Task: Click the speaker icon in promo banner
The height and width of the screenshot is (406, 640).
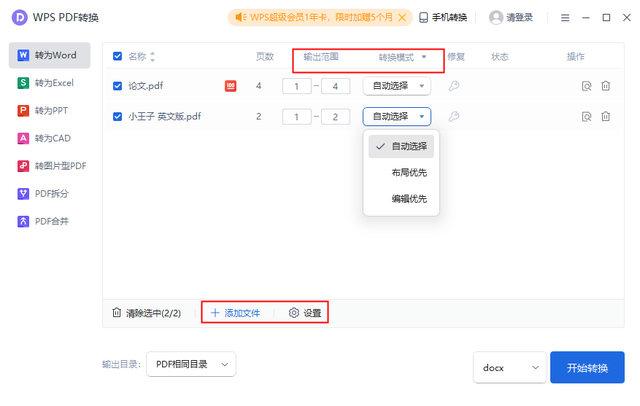Action: pyautogui.click(x=240, y=17)
